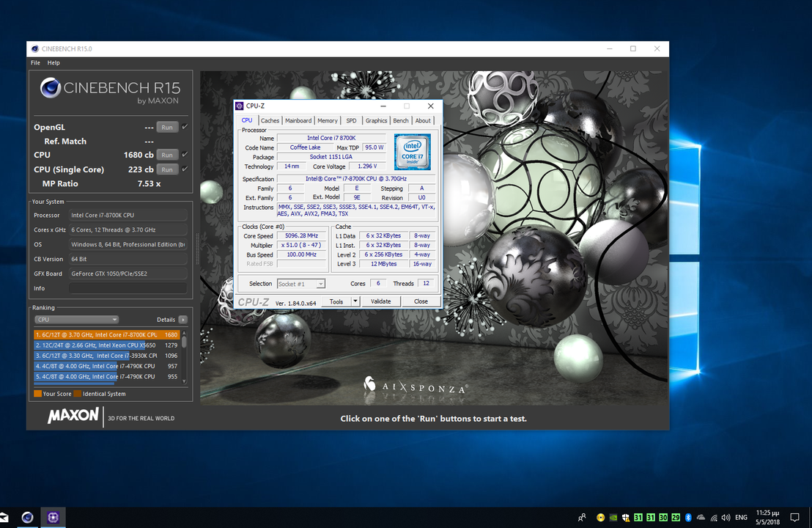Click the CPU-Z title bar icon
812x528 pixels.
point(239,106)
